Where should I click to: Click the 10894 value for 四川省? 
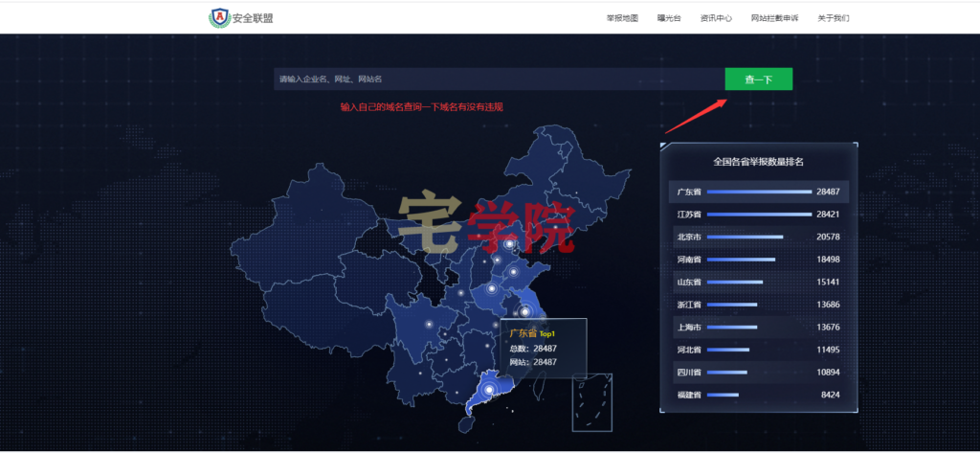[828, 372]
